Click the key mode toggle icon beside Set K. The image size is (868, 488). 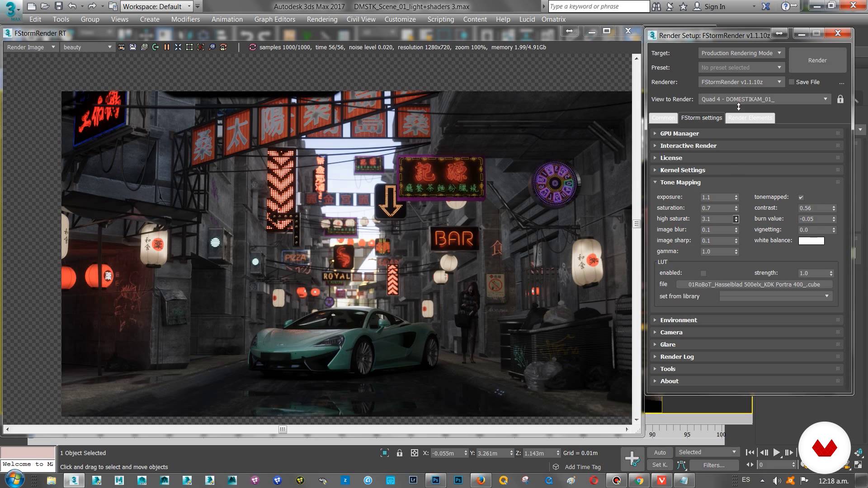[x=682, y=465]
